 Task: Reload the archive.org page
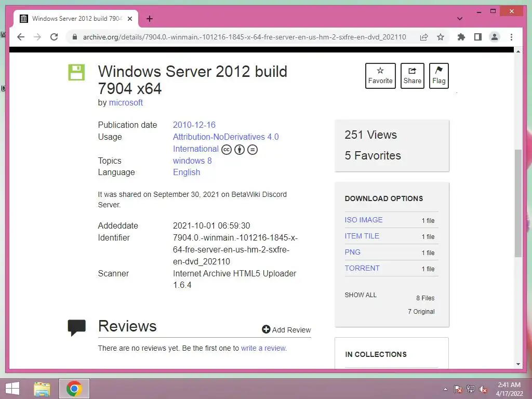pos(54,37)
